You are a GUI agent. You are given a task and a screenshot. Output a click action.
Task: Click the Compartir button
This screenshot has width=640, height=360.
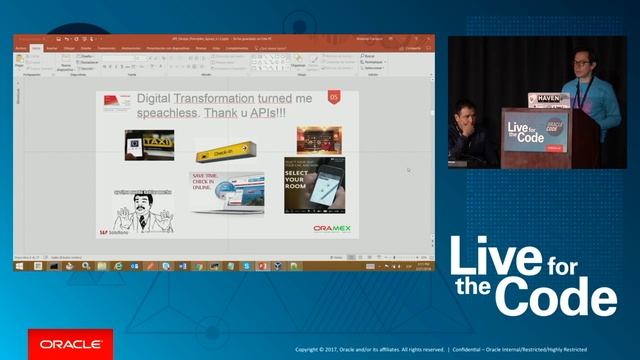410,48
